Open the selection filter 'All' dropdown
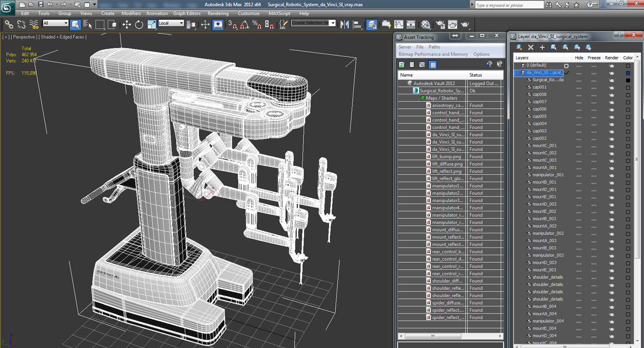The image size is (644, 348). coord(56,23)
